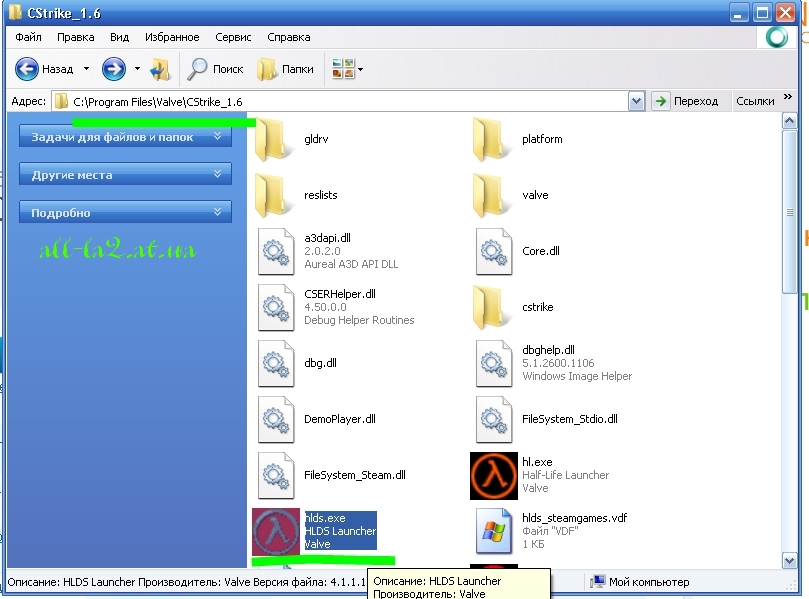
Task: Select the reslists folder icon
Action: pyautogui.click(x=272, y=195)
